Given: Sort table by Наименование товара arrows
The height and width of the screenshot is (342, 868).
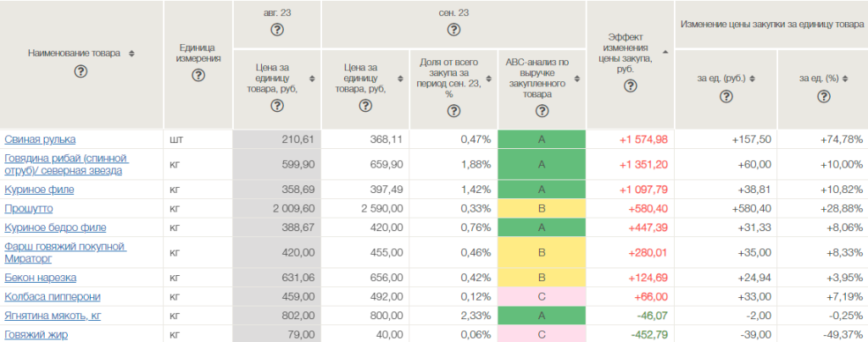Looking at the screenshot, I should click(x=131, y=53).
